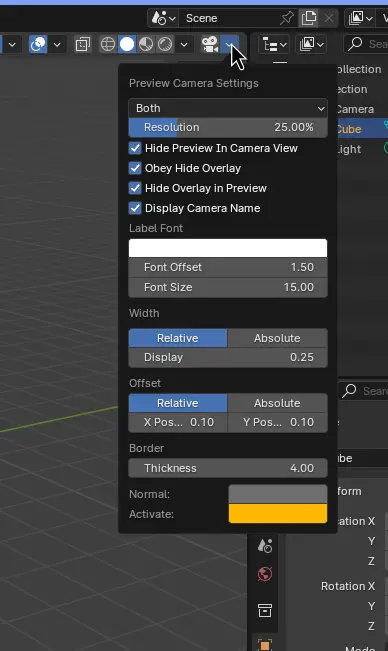This screenshot has width=388, height=651.
Task: Select Camera in the outliner
Action: coord(355,109)
